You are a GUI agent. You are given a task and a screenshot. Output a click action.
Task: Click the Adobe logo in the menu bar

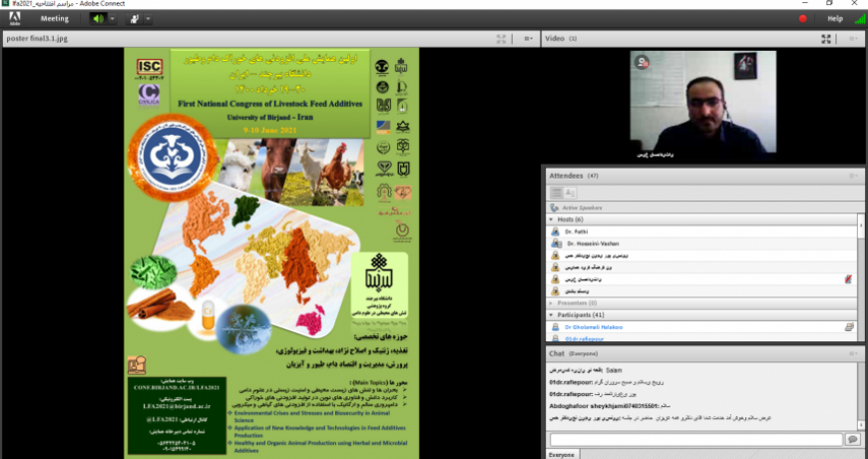click(x=14, y=18)
